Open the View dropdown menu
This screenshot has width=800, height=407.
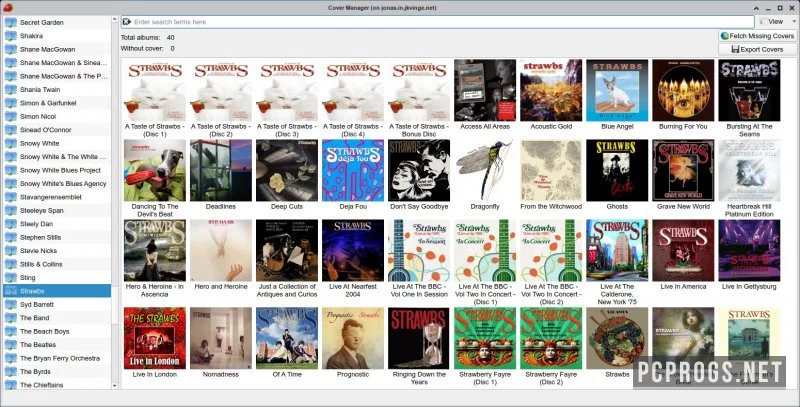point(777,22)
